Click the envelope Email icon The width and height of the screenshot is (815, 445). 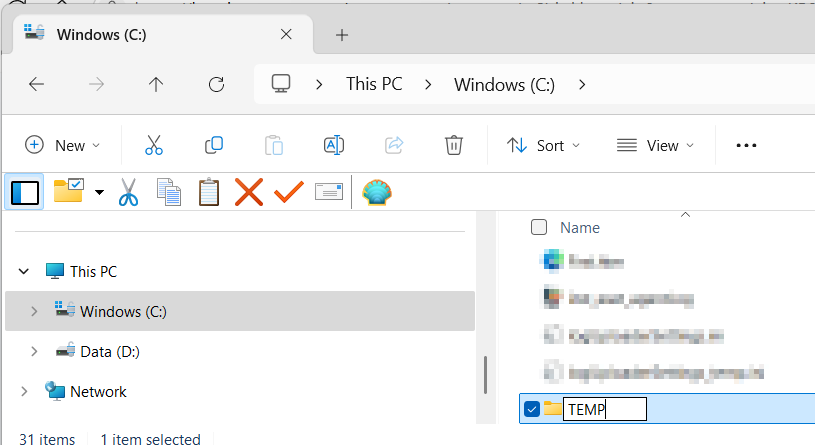coord(329,192)
